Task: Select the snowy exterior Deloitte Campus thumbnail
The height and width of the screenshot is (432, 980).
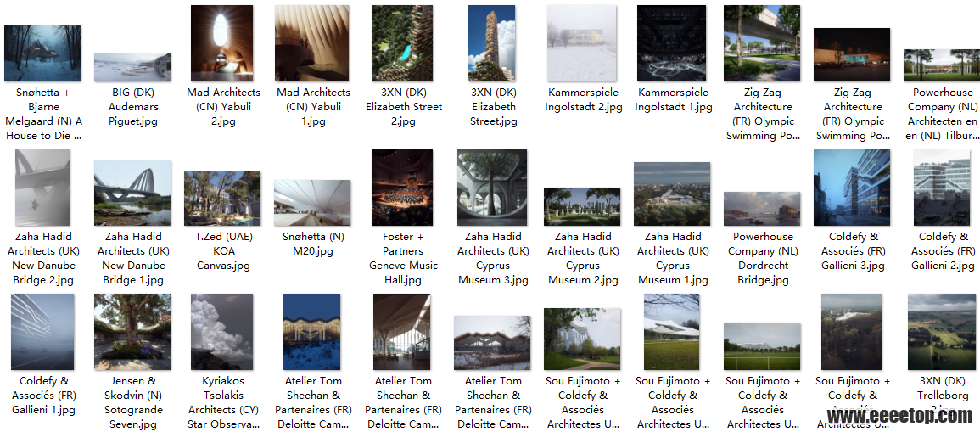Action: click(x=492, y=343)
